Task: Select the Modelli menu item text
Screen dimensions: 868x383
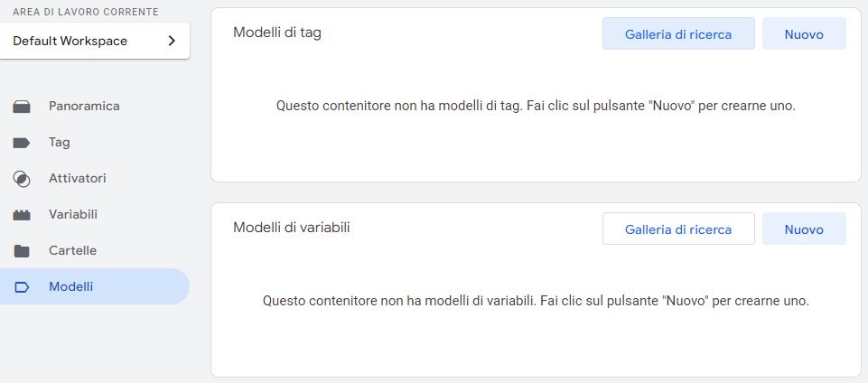Action: pos(71,286)
